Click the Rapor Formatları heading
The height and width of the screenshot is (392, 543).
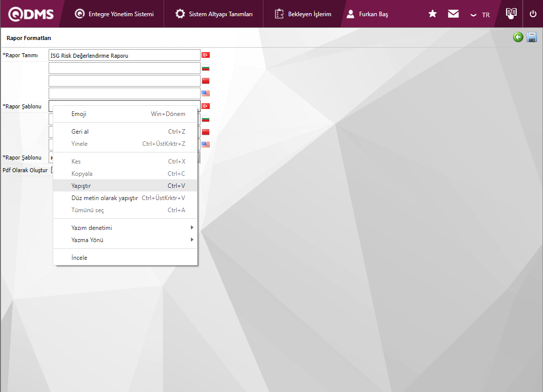tap(29, 38)
